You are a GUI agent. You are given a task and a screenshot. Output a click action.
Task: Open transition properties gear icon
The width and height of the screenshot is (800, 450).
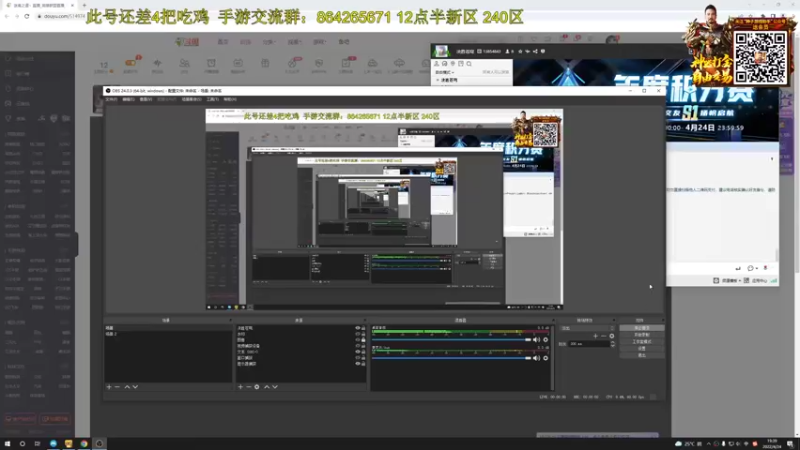pos(612,336)
